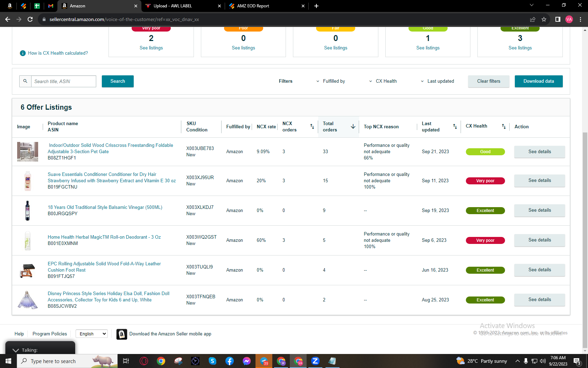Expand the Talking panel chevron

click(x=16, y=350)
